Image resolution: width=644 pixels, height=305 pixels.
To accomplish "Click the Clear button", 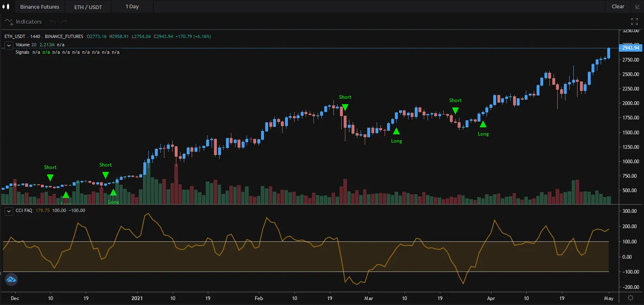I will [x=618, y=7].
